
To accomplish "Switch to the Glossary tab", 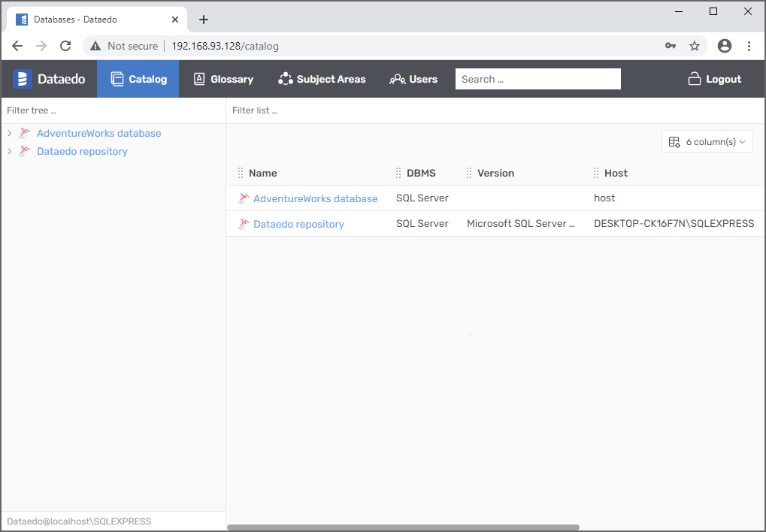I will click(x=223, y=79).
